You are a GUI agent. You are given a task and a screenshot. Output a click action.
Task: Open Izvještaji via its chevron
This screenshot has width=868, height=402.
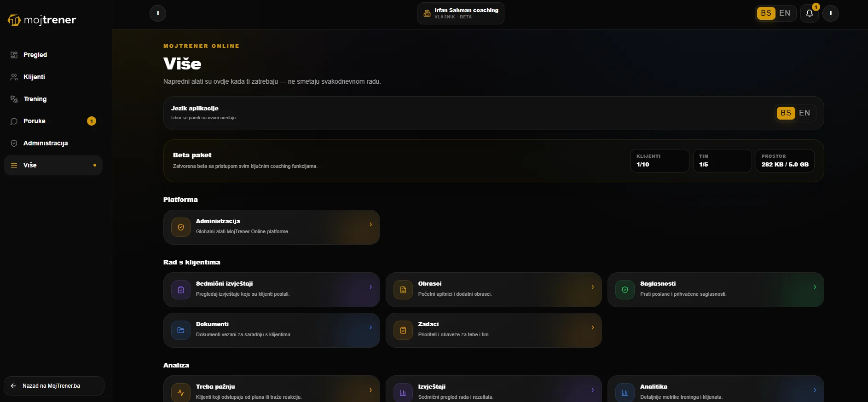point(592,390)
